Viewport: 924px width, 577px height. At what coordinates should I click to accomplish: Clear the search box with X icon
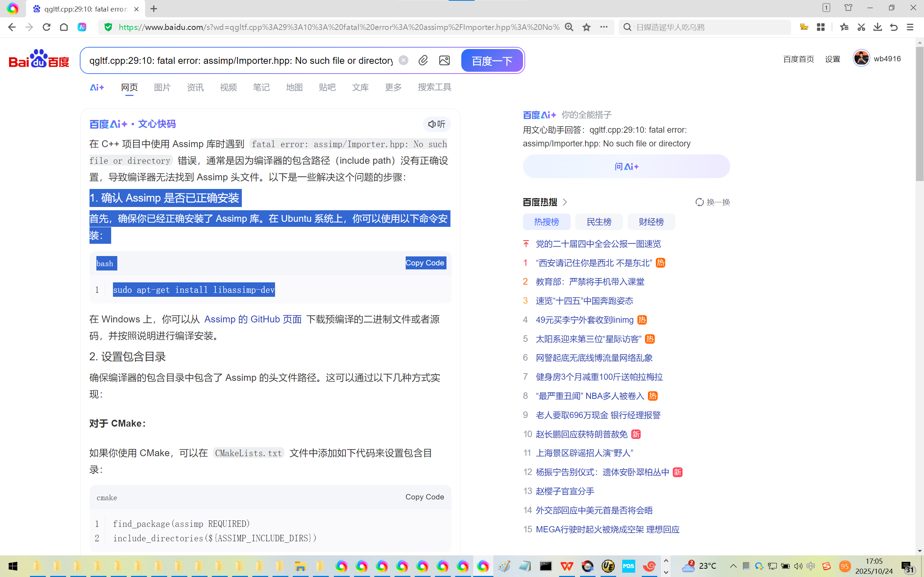click(x=403, y=60)
